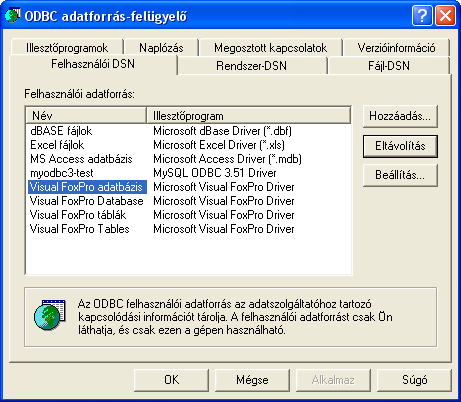Click the Microsoft dBase Driver (*.dbf) cell

pos(222,131)
